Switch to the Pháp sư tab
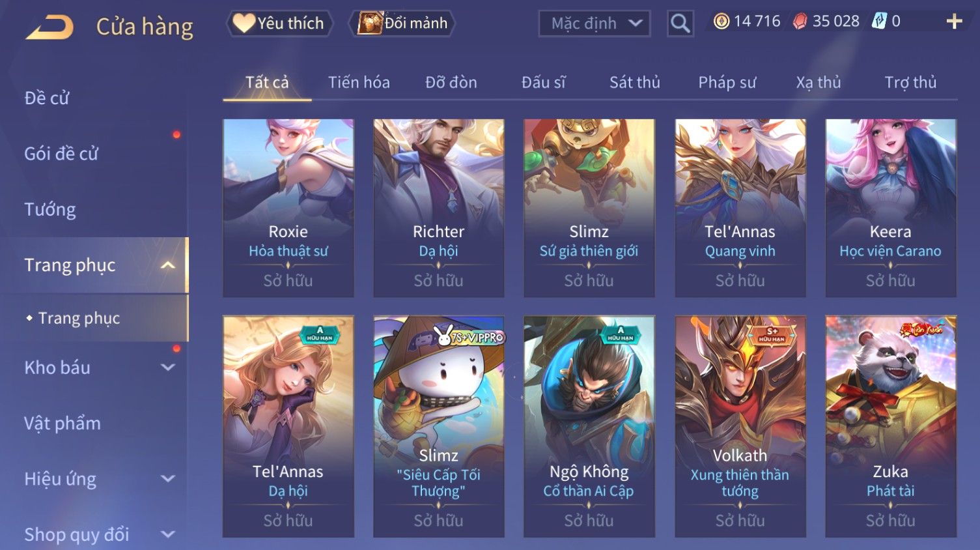980x550 pixels. pyautogui.click(x=727, y=82)
